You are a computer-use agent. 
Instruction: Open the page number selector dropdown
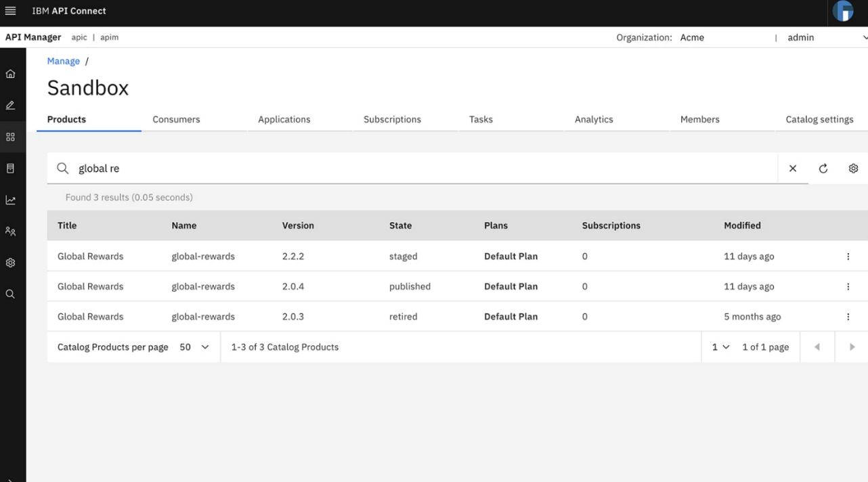tap(720, 347)
